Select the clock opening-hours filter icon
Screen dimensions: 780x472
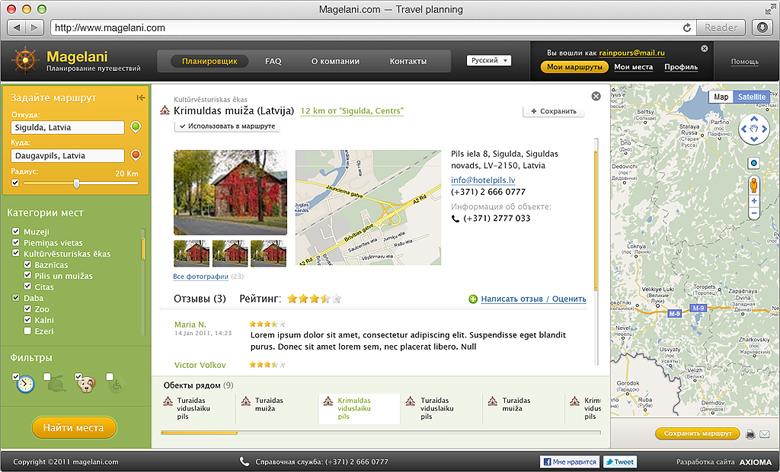point(25,384)
